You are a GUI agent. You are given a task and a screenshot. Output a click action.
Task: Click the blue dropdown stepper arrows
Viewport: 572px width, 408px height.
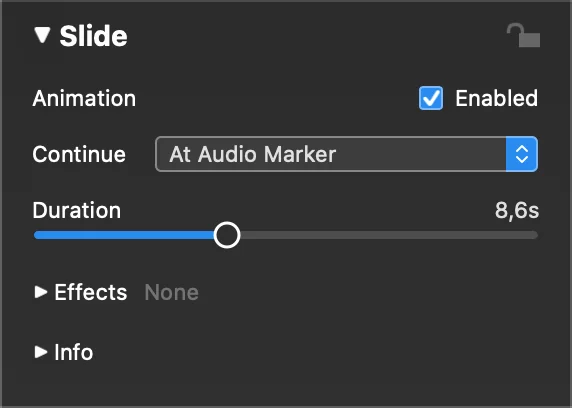click(522, 154)
